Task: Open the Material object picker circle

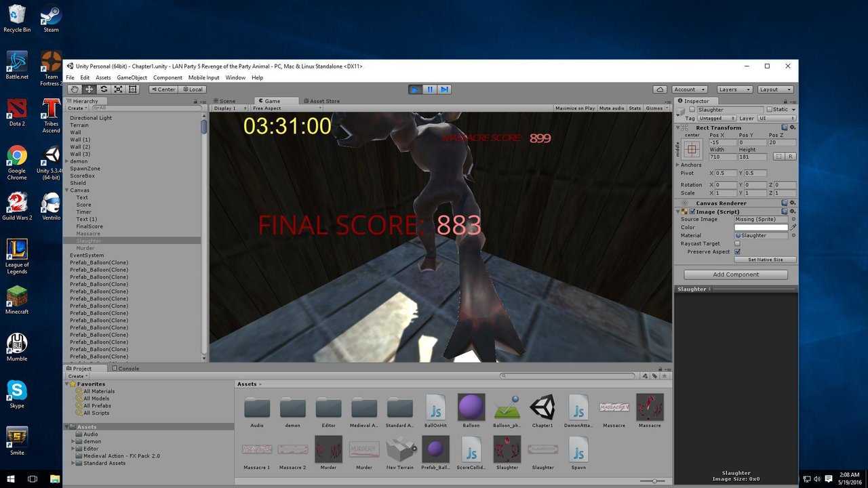Action: (x=793, y=235)
